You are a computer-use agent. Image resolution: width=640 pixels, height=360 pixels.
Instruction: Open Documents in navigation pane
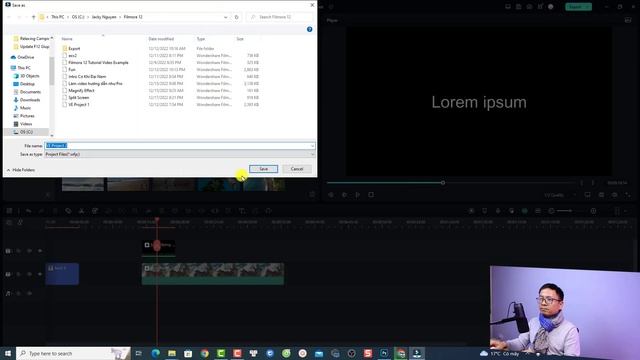pos(30,92)
